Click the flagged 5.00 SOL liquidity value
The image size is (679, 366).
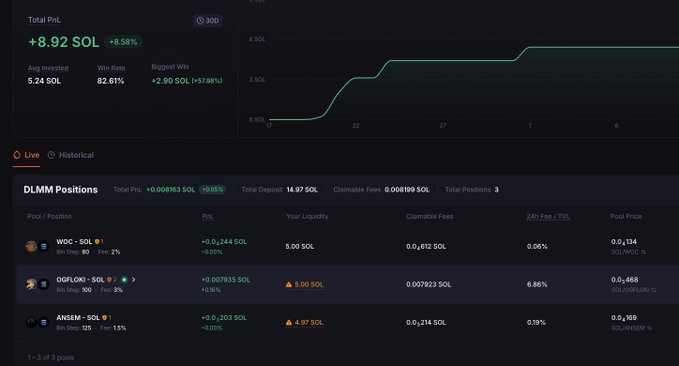[309, 285]
